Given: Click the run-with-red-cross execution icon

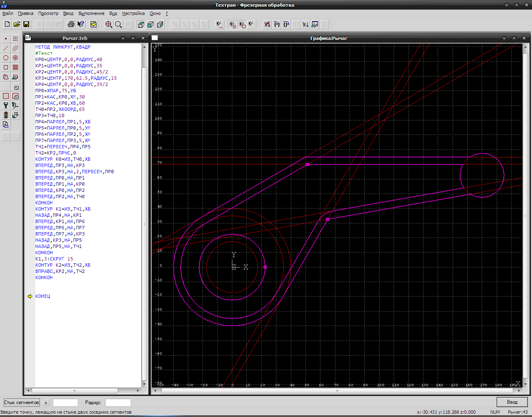Looking at the screenshot, I should (x=267, y=25).
